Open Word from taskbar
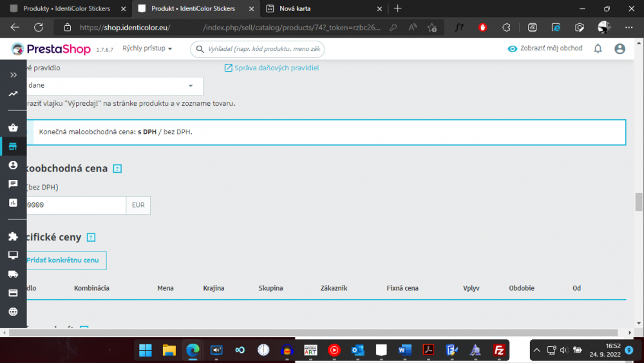Image resolution: width=644 pixels, height=363 pixels. click(x=404, y=350)
